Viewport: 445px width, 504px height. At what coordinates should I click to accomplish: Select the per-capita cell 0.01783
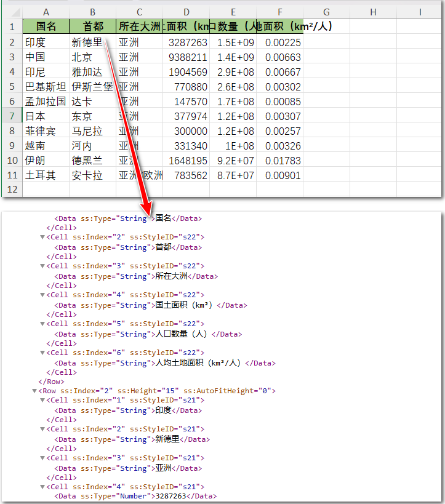point(279,161)
